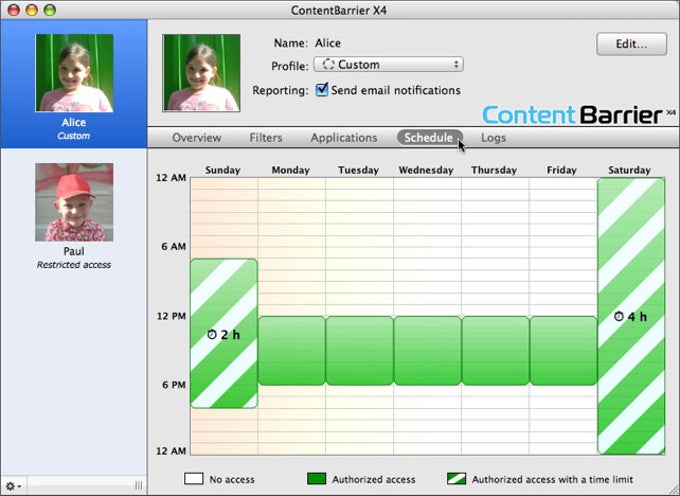The image size is (680, 496).
Task: Select Friday authorized access block
Action: (563, 351)
